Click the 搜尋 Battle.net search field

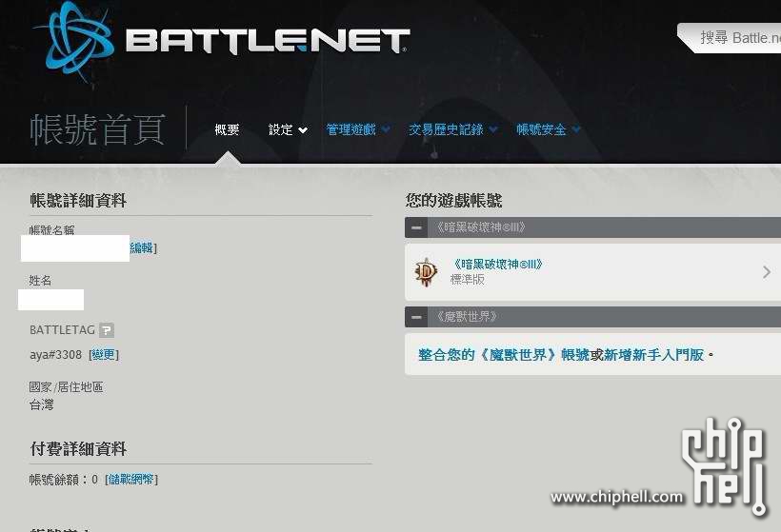pyautogui.click(x=732, y=38)
